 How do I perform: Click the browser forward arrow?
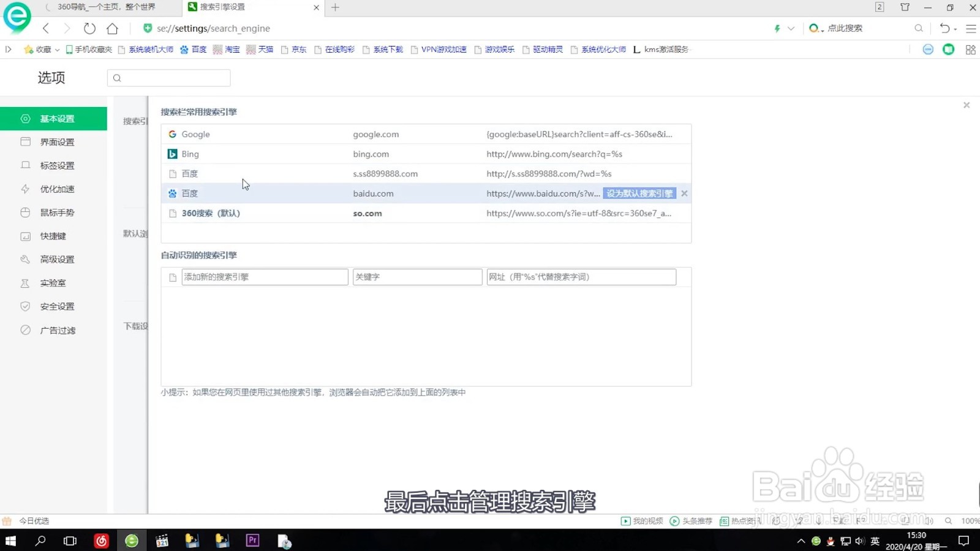67,28
